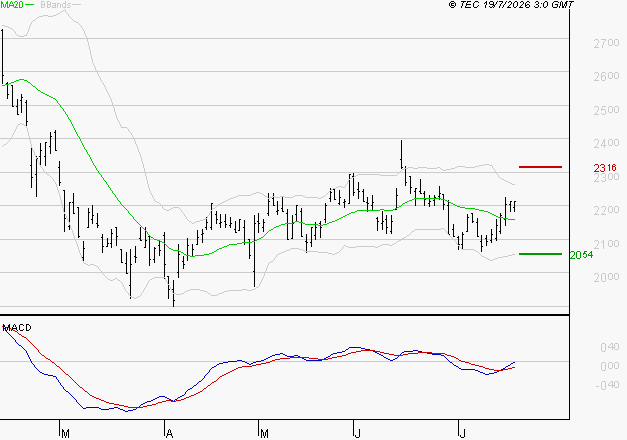The height and width of the screenshot is (440, 627).
Task: Click the MA20 legend label
Action: pos(12,4)
